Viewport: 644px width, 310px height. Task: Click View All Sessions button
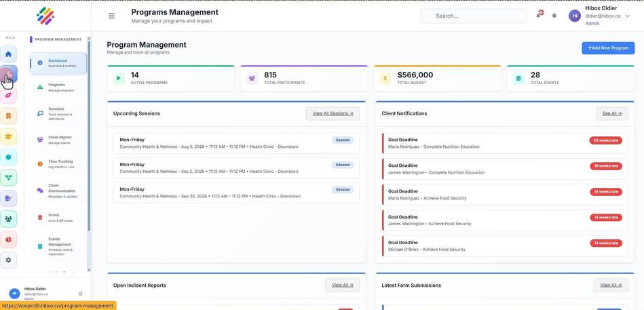coord(333,113)
